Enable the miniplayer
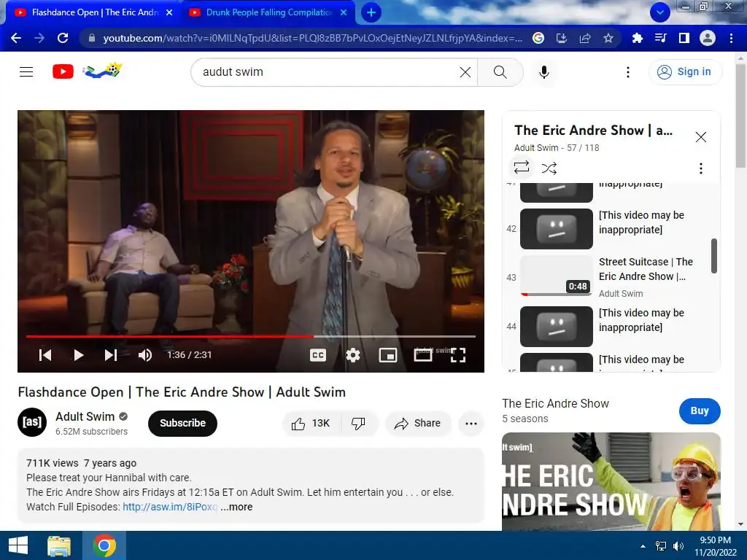The image size is (747, 560). click(388, 355)
